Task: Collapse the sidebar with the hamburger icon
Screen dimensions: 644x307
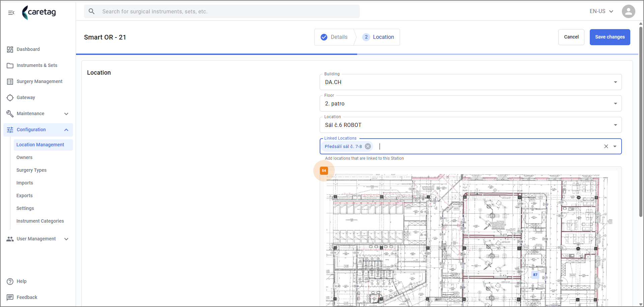Action: [11, 12]
